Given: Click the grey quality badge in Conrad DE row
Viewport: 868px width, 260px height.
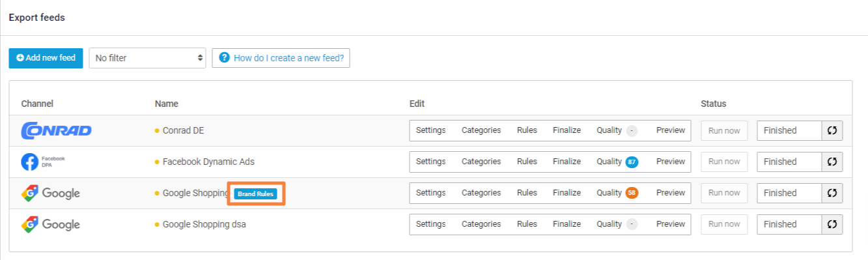Looking at the screenshot, I should pos(632,130).
